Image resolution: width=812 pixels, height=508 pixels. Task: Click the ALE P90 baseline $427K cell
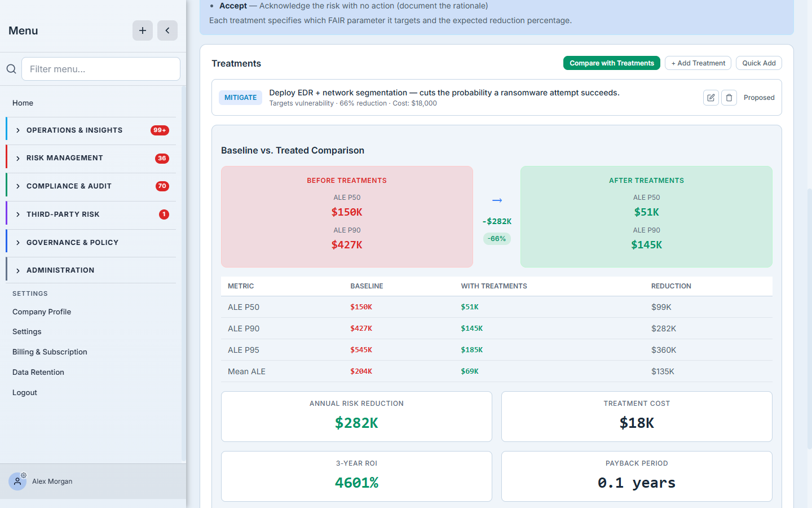pos(361,329)
